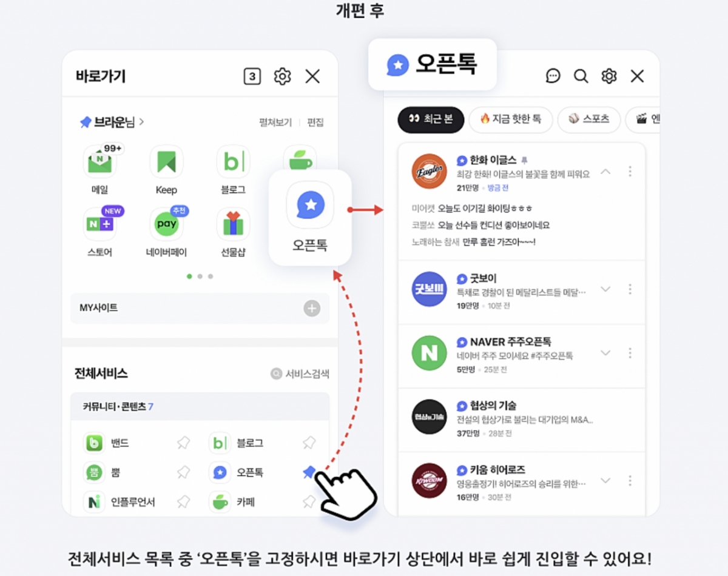
Task: Unpin 오픈톡 in the service list
Action: tap(309, 472)
